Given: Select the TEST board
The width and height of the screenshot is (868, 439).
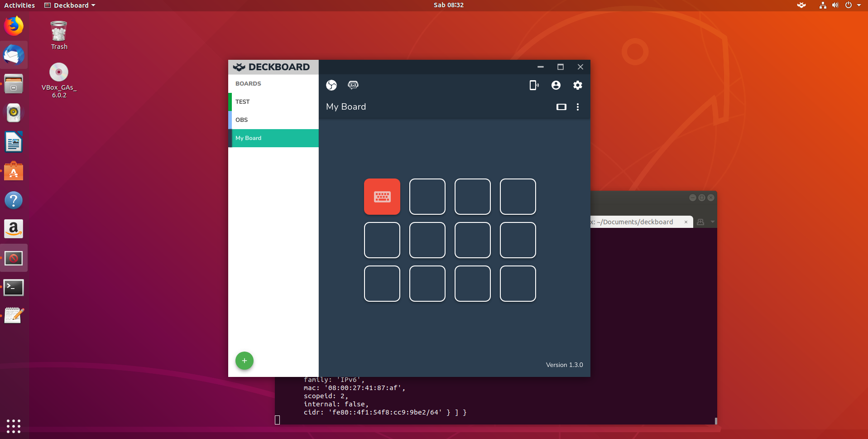Looking at the screenshot, I should (273, 102).
